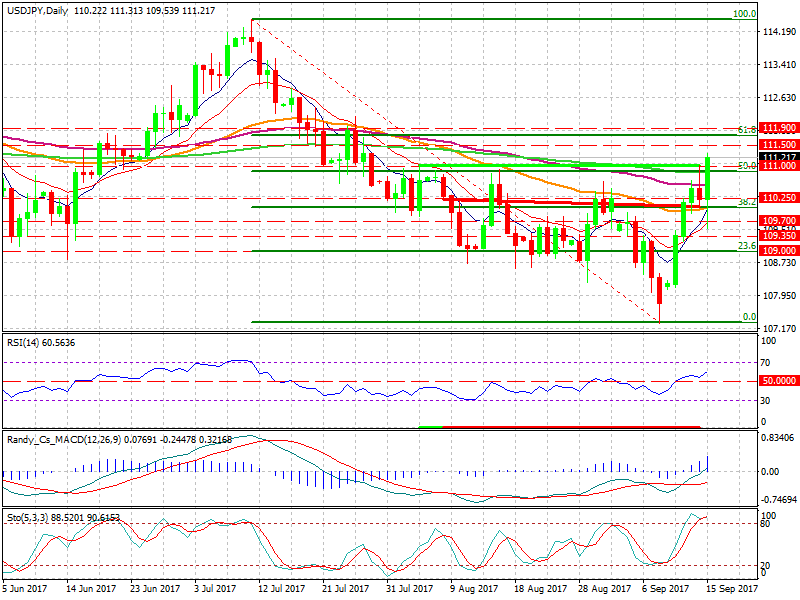
Task: Select the red 50.0000 RSI level tag
Action: coord(778,381)
